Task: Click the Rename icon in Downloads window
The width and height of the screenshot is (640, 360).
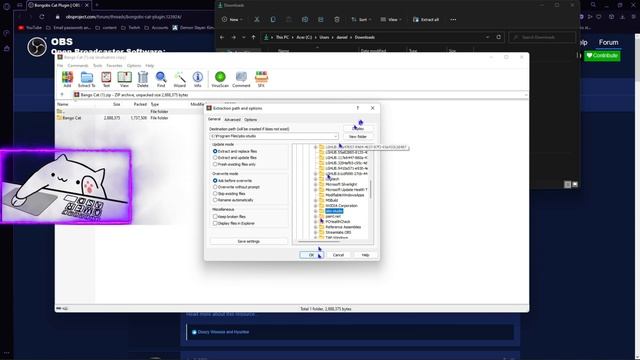Action: tap(305, 20)
